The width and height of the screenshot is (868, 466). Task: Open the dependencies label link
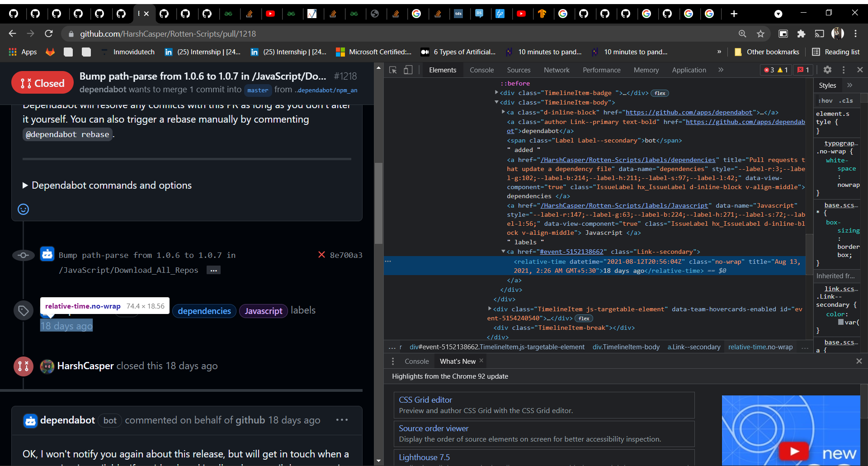[x=204, y=311]
